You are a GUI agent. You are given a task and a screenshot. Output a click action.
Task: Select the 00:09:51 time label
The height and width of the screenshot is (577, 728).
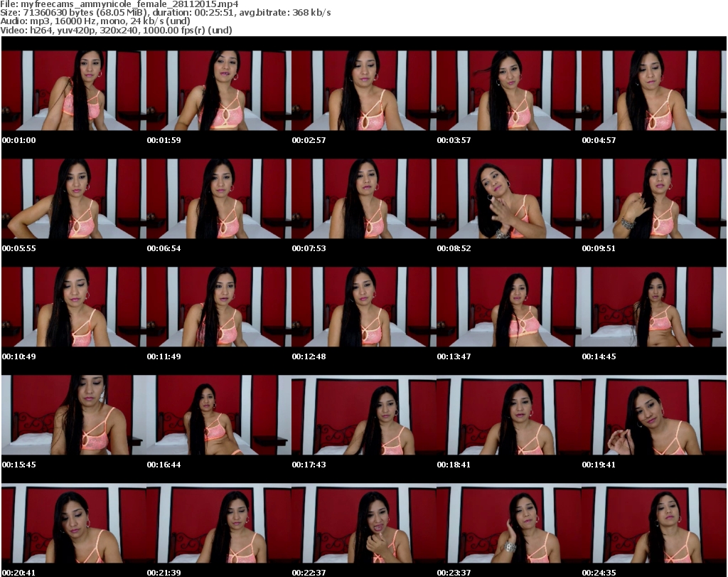click(599, 248)
